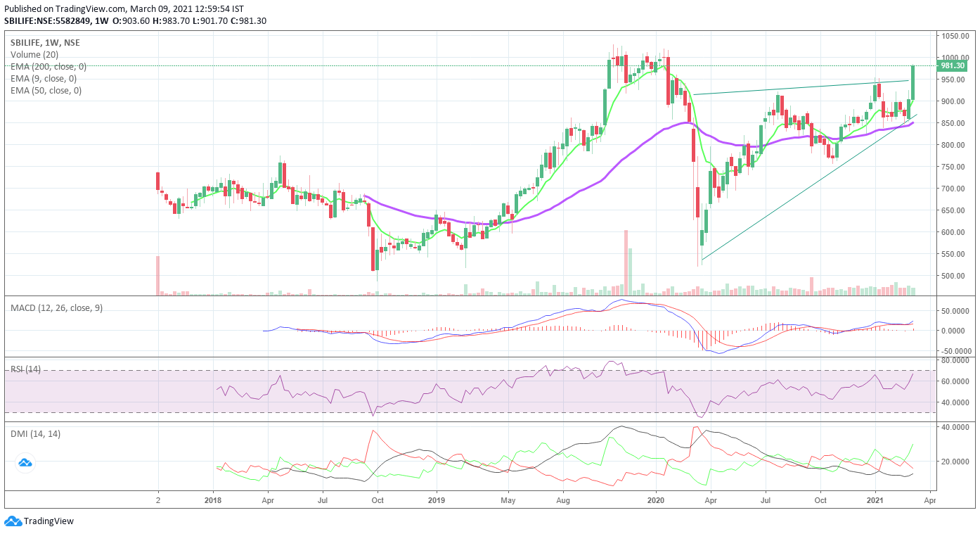The height and width of the screenshot is (534, 980).
Task: Click the 40.0000 value on the RSI scale
Action: click(x=955, y=402)
